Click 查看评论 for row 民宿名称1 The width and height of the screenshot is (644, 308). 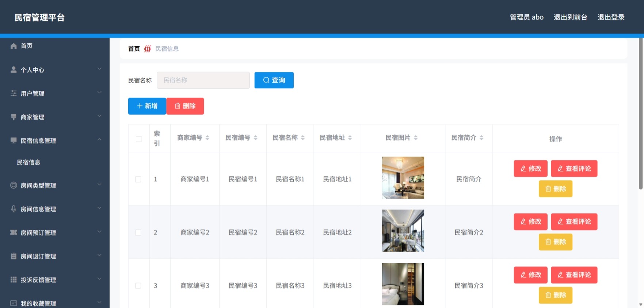(574, 169)
